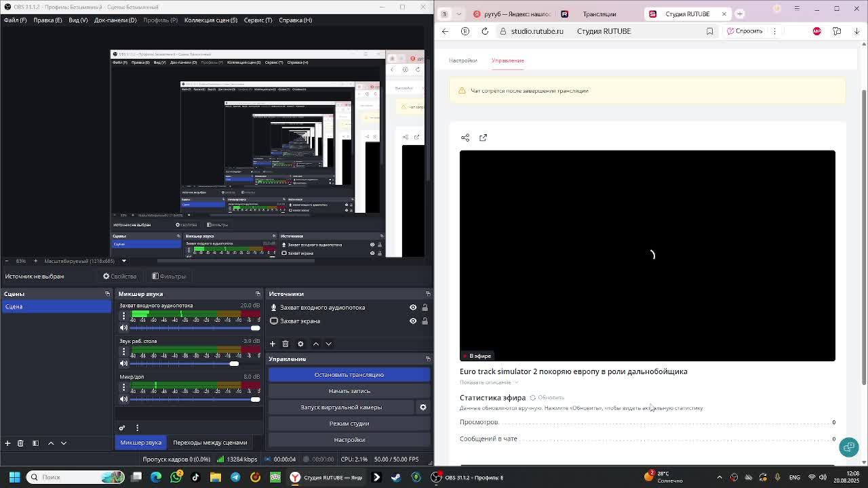
Task: Undock the Источники panel
Action: tap(428, 294)
